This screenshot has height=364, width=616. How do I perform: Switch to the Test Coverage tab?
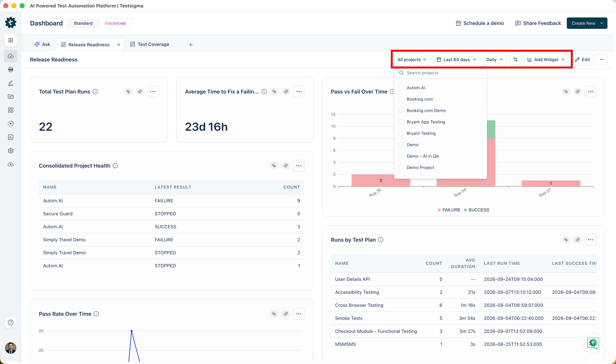coord(150,44)
